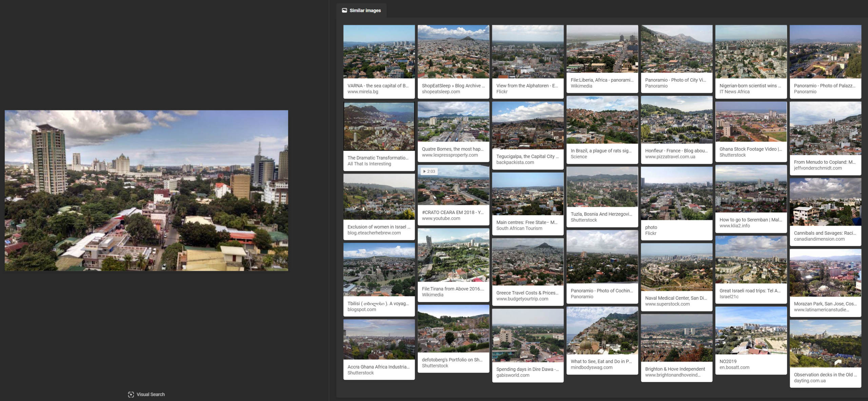Open Morazan Park, San Jose image
Viewport: 868px width, 401px height.
(825, 273)
